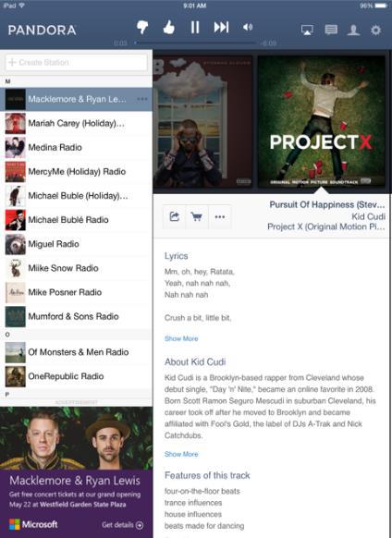The image size is (392, 538).
Task: Share the current track
Action: (175, 216)
